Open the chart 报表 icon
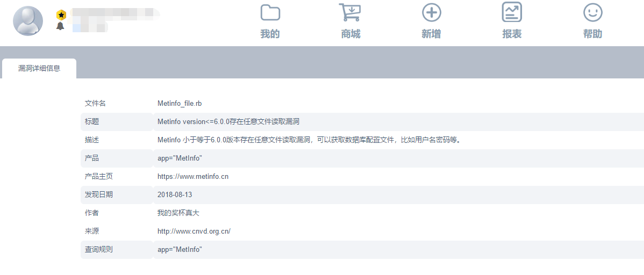This screenshot has width=644, height=275. click(x=512, y=12)
